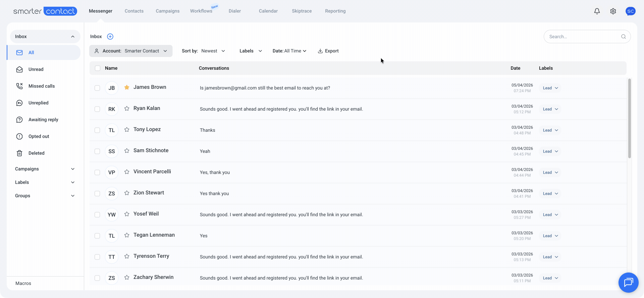Click the Export button
This screenshot has width=644, height=298.
[x=328, y=51]
